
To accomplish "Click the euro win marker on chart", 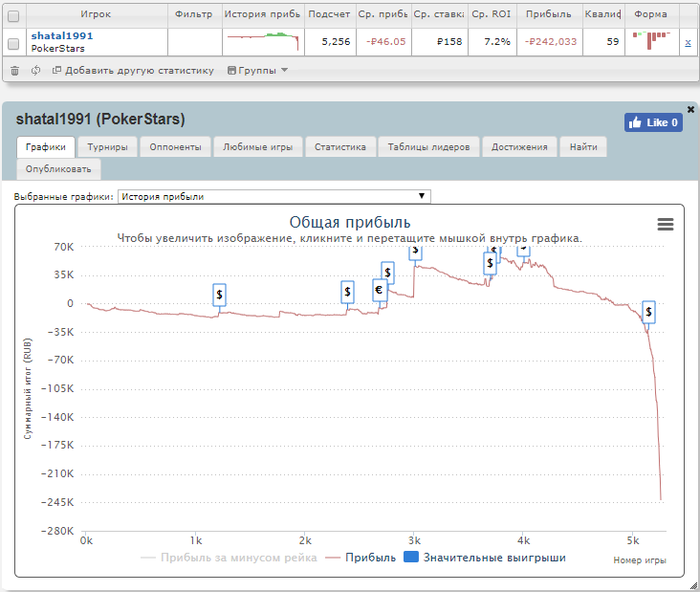I will tap(379, 290).
